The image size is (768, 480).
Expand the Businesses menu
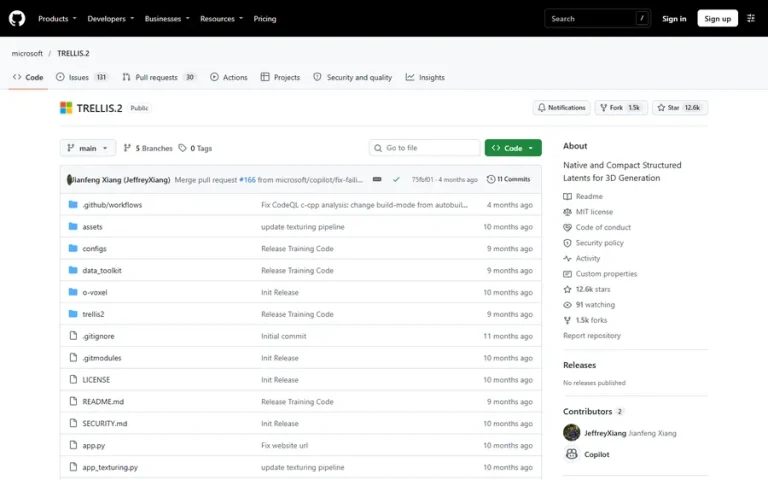pyautogui.click(x=167, y=19)
